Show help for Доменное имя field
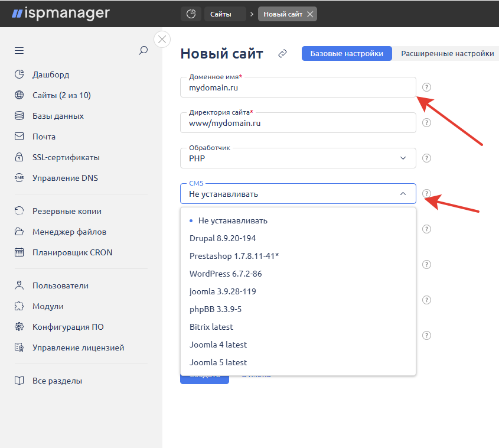This screenshot has width=499, height=448. coord(426,87)
